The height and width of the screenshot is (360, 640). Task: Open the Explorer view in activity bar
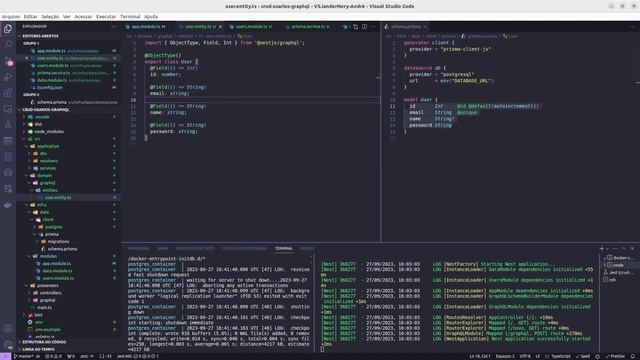8,29
